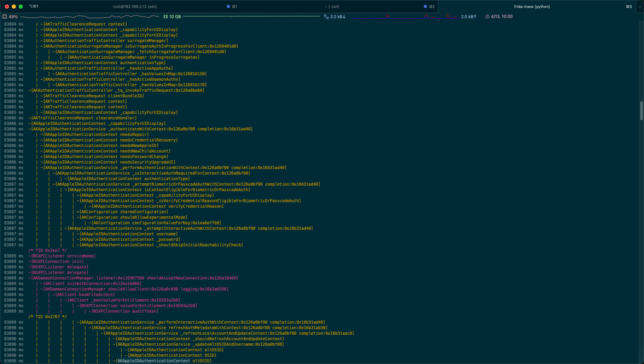The width and height of the screenshot is (644, 364).
Task: Click the _shouldSkipInitialReachabilityCheck line
Action: click(159, 245)
